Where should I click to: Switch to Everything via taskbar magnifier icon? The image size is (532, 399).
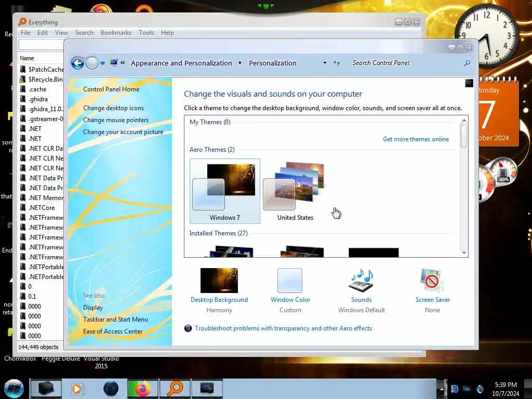(x=175, y=389)
